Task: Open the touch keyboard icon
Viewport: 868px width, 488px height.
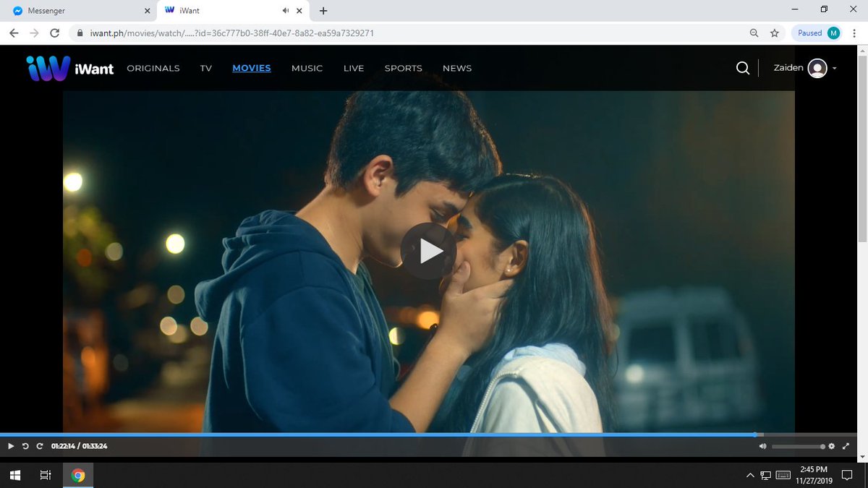Action: pos(783,475)
